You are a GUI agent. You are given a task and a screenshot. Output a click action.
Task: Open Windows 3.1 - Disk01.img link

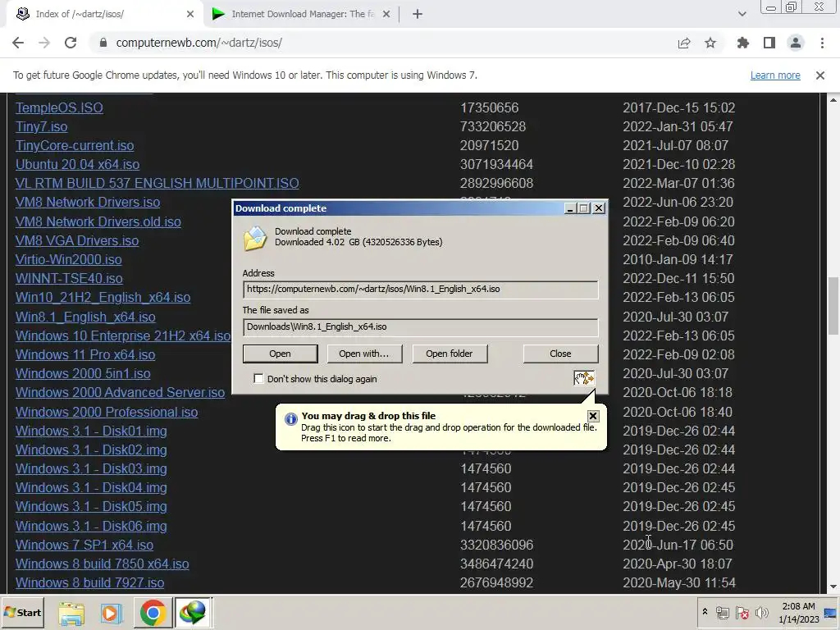(x=91, y=431)
